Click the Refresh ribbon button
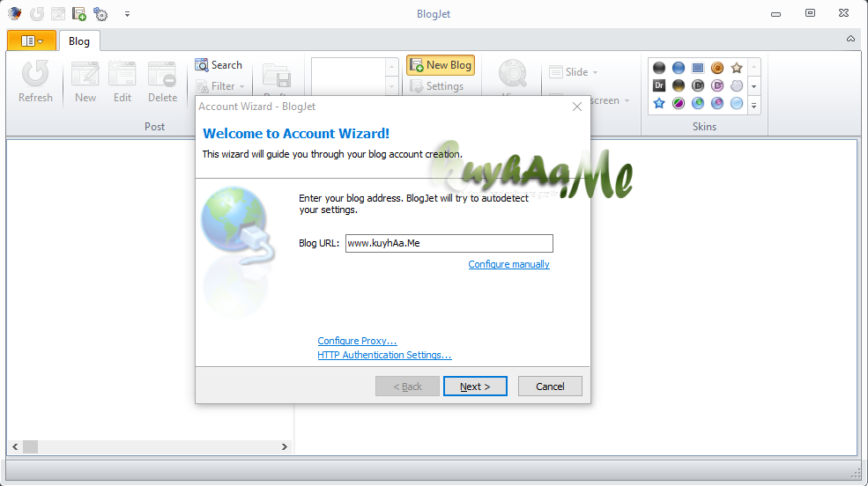This screenshot has height=486, width=868. click(35, 82)
